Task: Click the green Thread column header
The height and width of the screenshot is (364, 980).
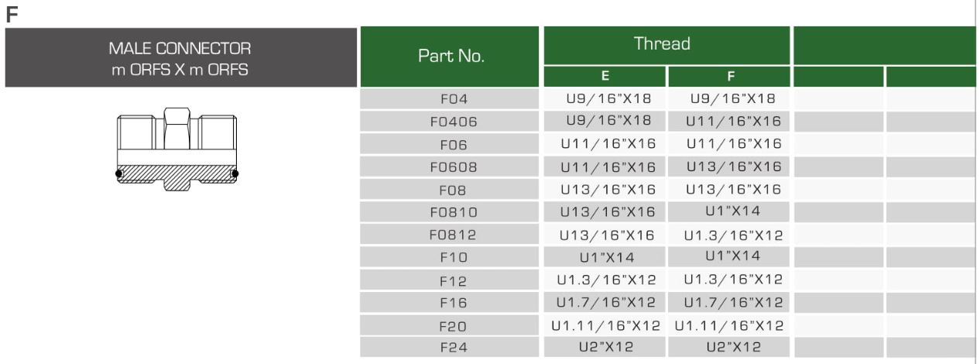Action: (666, 45)
